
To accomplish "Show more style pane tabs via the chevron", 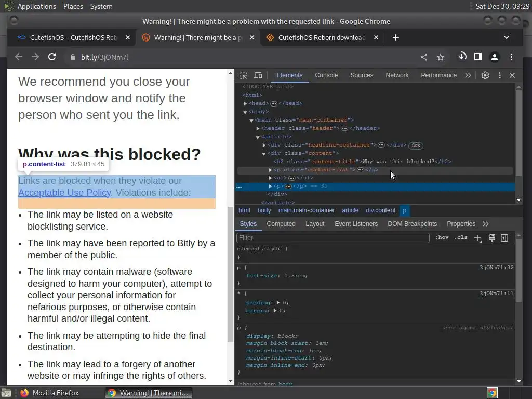I will [486, 224].
